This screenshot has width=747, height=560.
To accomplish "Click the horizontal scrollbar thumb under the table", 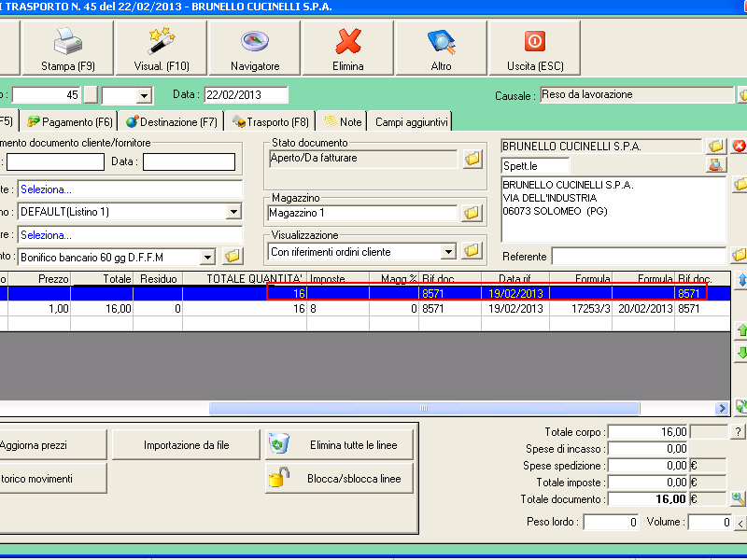I will tap(424, 408).
